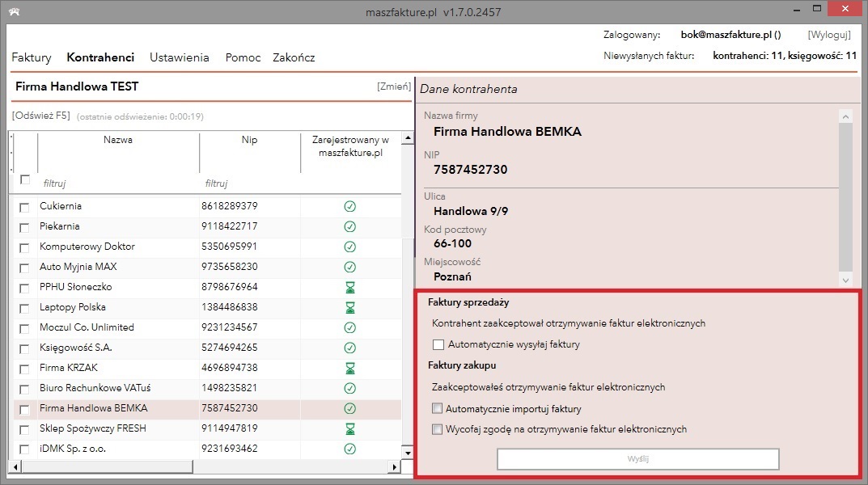
Task: Check the PPHU Słoneczko row checkbox
Action: pos(24,288)
